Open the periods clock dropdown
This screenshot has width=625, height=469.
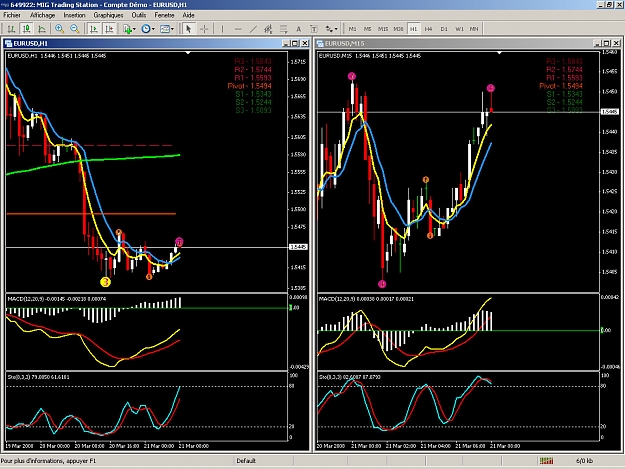[x=148, y=29]
